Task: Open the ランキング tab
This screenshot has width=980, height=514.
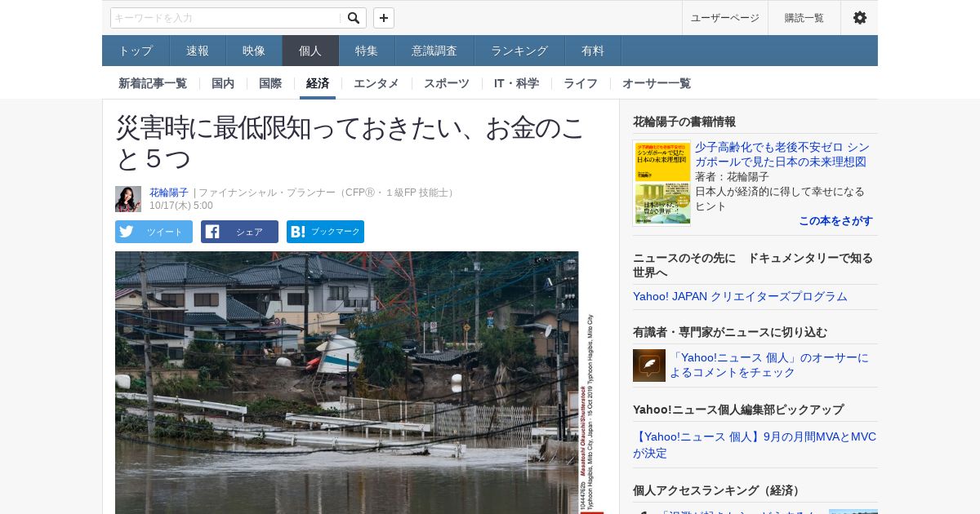Action: pyautogui.click(x=519, y=51)
